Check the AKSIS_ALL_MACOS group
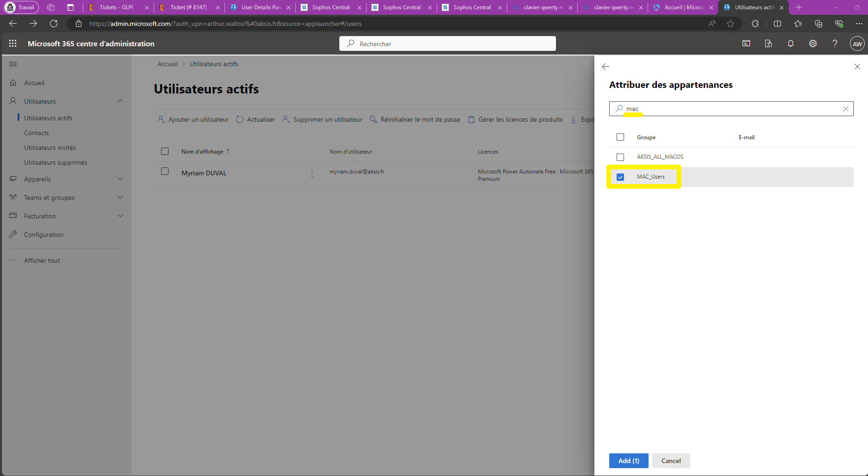 (x=620, y=157)
